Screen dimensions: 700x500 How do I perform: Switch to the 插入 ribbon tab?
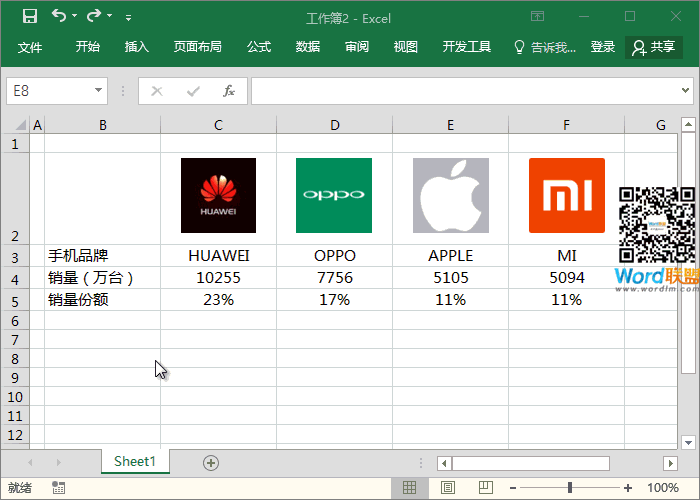[x=136, y=46]
